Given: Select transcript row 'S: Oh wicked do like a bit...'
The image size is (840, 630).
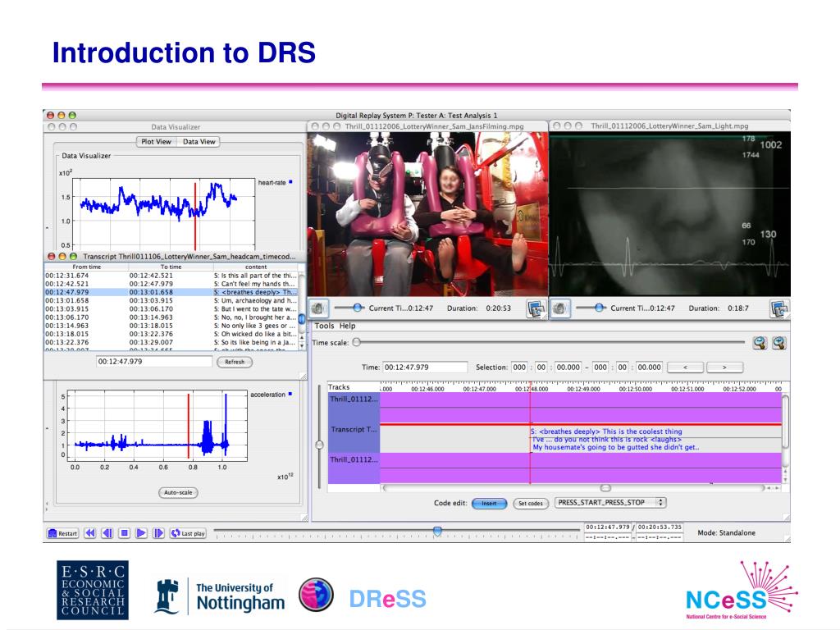Looking at the screenshot, I should click(171, 334).
